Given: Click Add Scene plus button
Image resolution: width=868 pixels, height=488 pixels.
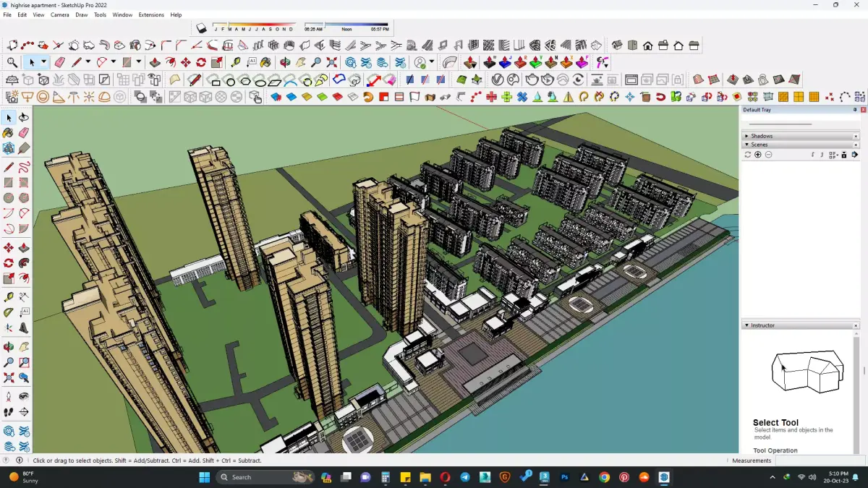Looking at the screenshot, I should pos(758,155).
